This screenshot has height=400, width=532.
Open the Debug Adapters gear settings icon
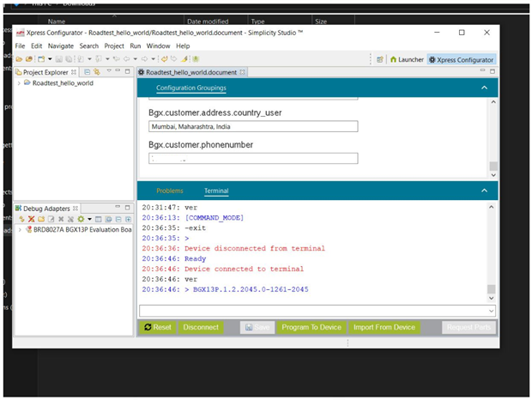[x=81, y=220]
